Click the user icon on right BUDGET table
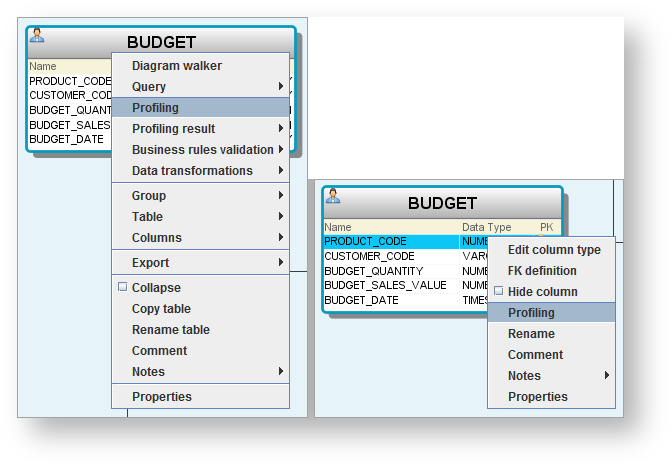Viewport: 672px width, 466px height. point(333,196)
